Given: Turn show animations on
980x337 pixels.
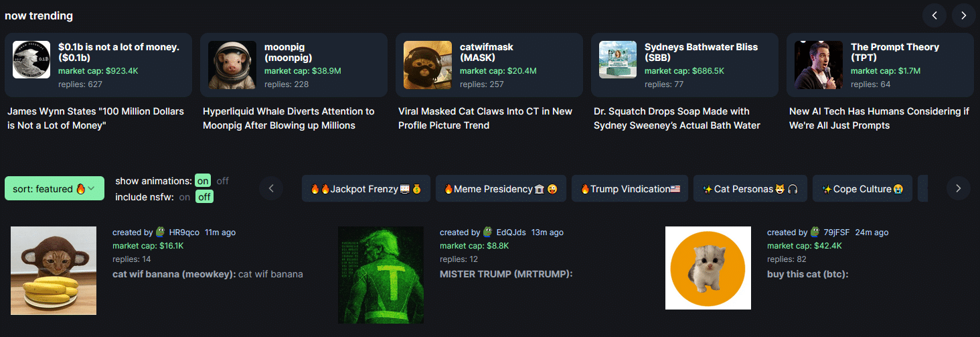Looking at the screenshot, I should (x=203, y=181).
